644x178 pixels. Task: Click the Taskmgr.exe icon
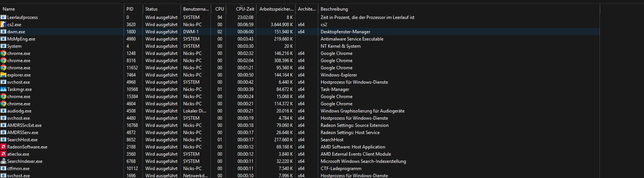tap(3, 89)
